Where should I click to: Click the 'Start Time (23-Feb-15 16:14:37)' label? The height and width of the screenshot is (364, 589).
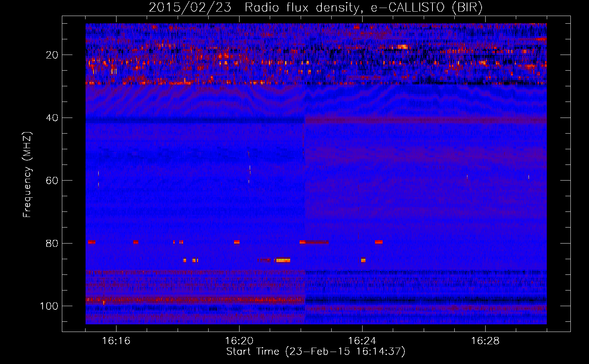pos(316,352)
